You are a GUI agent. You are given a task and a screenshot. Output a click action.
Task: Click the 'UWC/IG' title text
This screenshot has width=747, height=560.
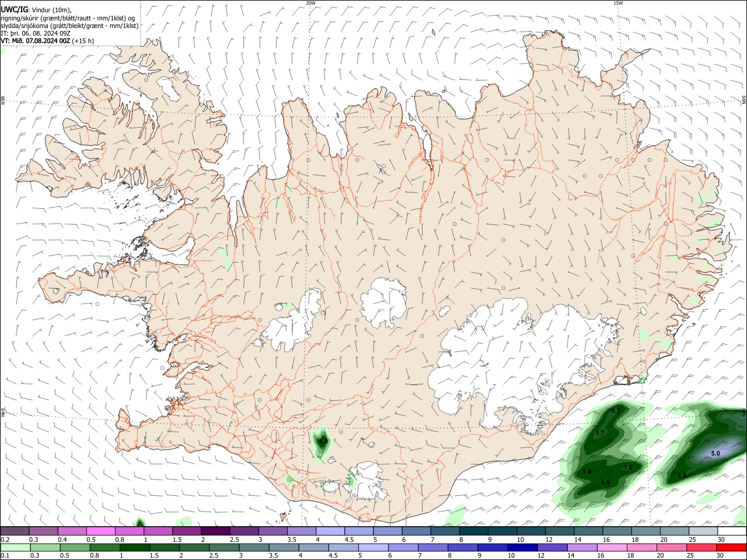coord(14,9)
